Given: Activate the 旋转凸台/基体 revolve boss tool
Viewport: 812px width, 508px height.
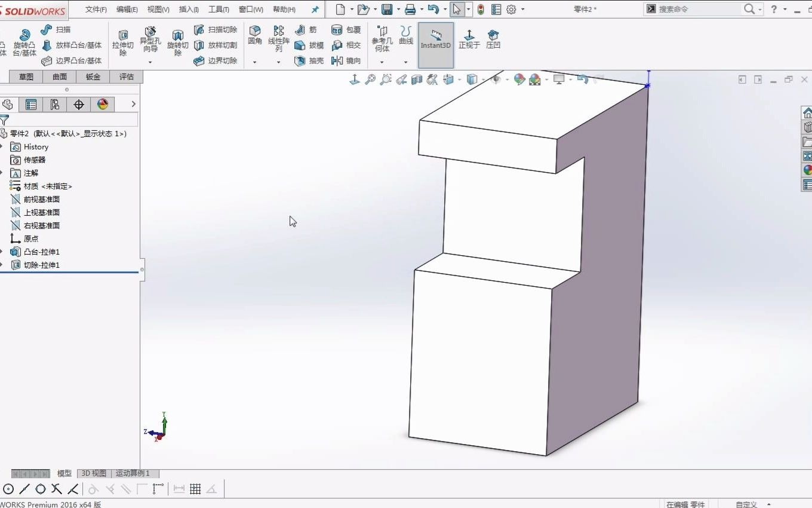Looking at the screenshot, I should click(x=24, y=42).
